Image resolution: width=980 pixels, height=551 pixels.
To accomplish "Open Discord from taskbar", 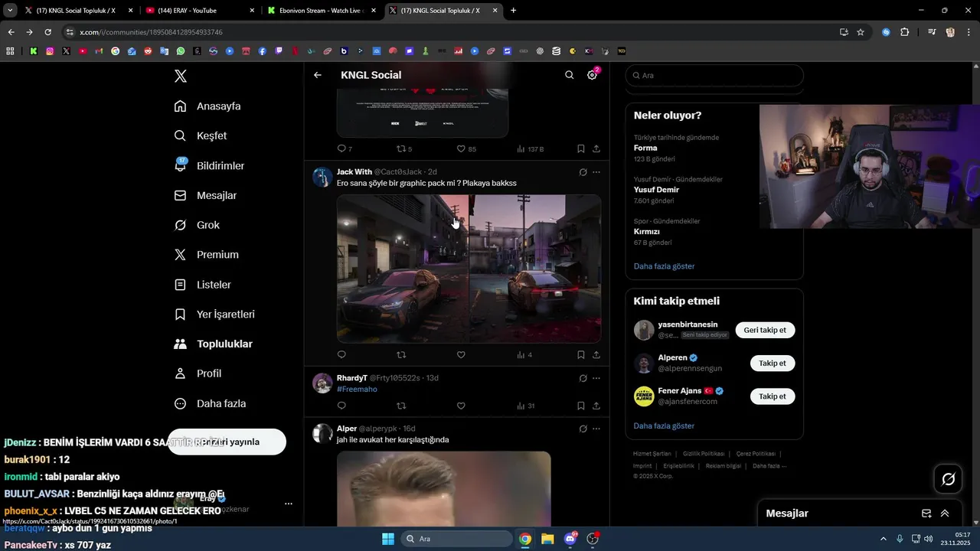I will (570, 539).
